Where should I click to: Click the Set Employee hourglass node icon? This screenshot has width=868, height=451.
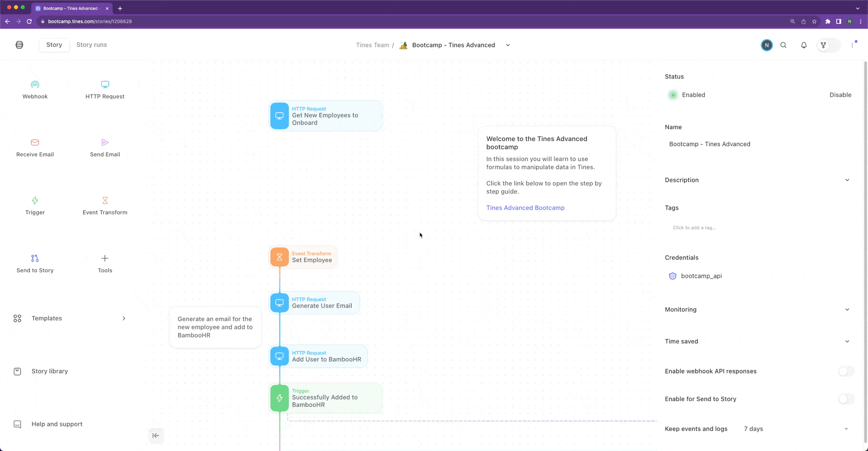(x=279, y=257)
